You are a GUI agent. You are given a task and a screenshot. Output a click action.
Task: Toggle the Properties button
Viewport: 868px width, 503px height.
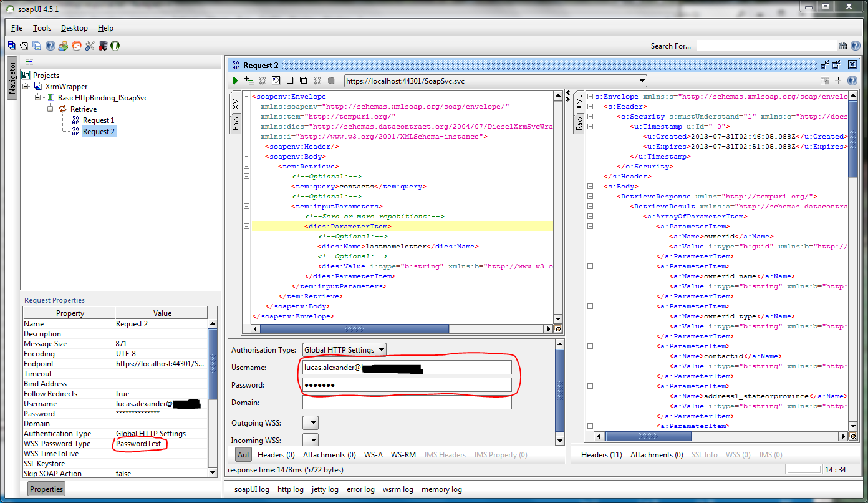pos(47,489)
